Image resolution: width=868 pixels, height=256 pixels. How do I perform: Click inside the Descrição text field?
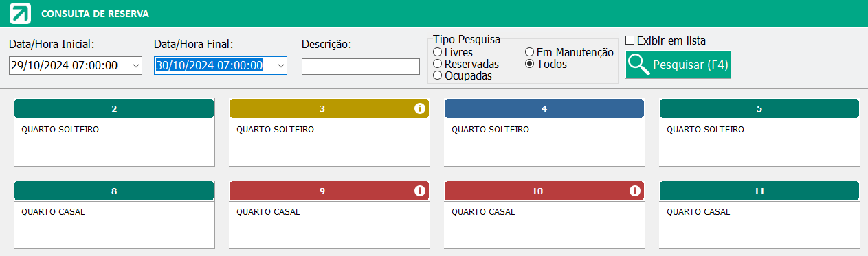361,67
